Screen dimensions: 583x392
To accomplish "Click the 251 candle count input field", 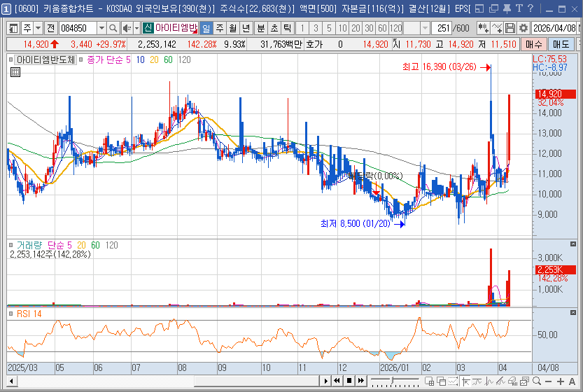I will [442, 28].
